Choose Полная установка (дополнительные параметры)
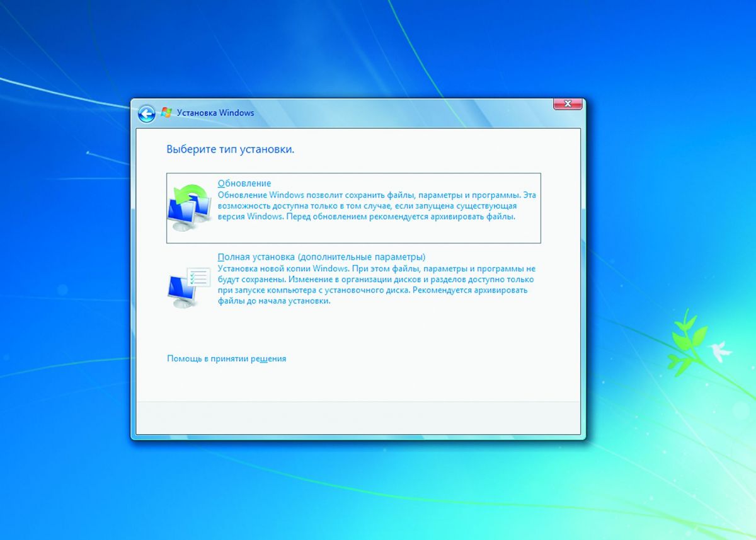The width and height of the screenshot is (756, 540). click(x=321, y=257)
